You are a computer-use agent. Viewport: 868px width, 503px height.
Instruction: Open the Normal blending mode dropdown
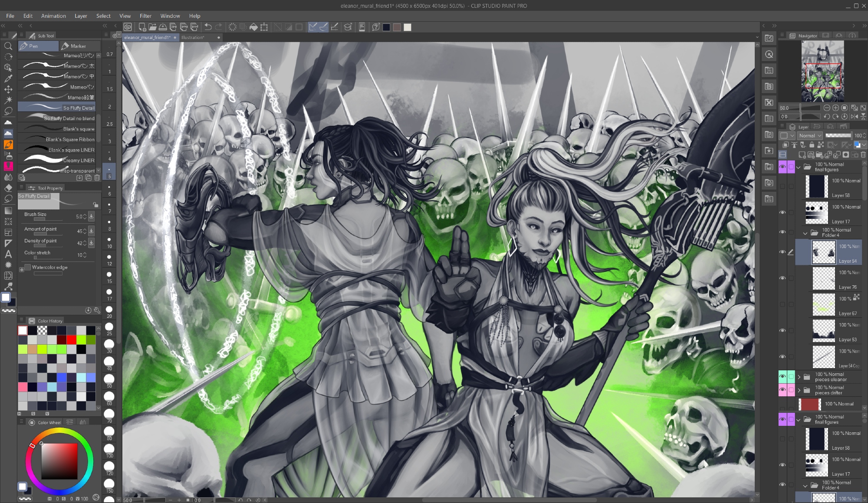point(810,136)
